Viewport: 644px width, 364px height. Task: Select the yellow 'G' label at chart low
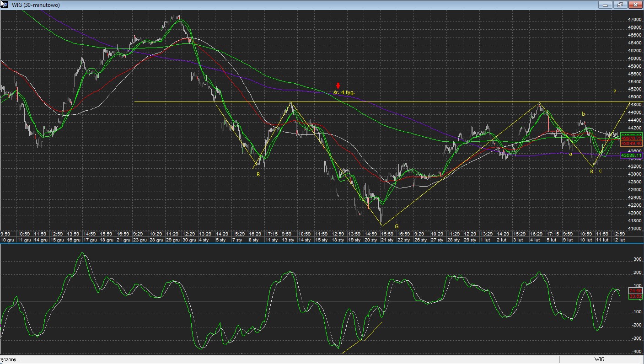click(397, 226)
